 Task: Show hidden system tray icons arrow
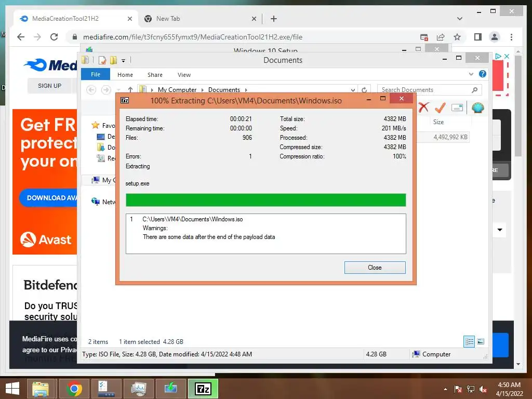pyautogui.click(x=445, y=389)
